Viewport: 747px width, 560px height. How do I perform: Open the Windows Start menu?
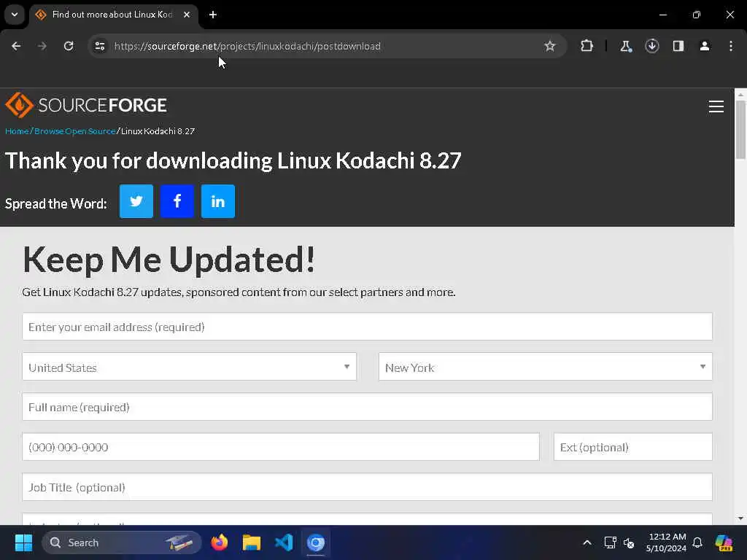[23, 542]
